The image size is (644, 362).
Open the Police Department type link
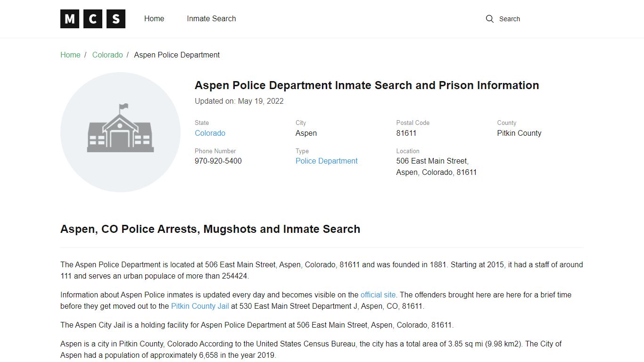(x=327, y=161)
